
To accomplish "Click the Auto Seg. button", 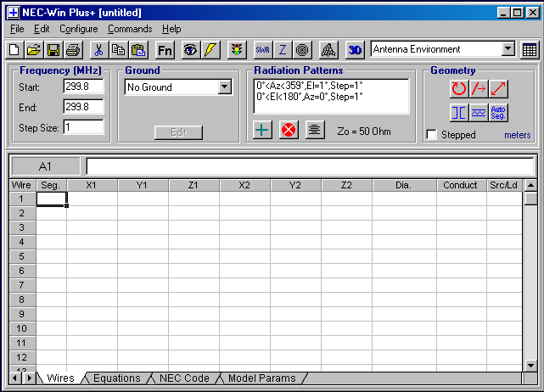I will (x=498, y=112).
